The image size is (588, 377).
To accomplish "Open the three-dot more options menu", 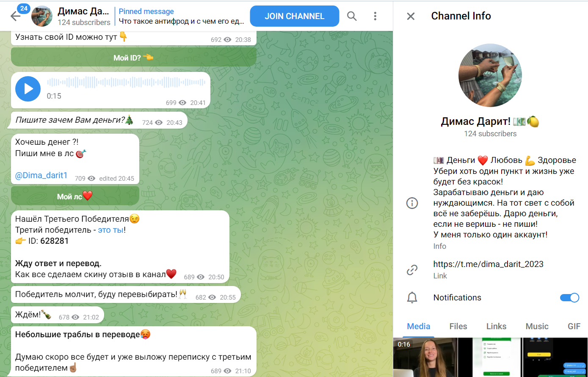I will tap(375, 16).
